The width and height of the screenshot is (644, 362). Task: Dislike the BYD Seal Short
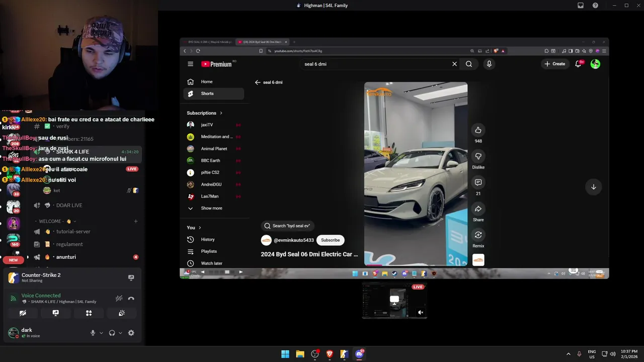[478, 156]
